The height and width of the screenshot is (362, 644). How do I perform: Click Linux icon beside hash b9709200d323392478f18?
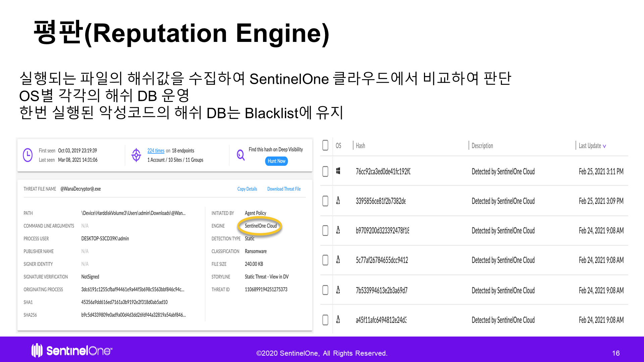coord(338,230)
